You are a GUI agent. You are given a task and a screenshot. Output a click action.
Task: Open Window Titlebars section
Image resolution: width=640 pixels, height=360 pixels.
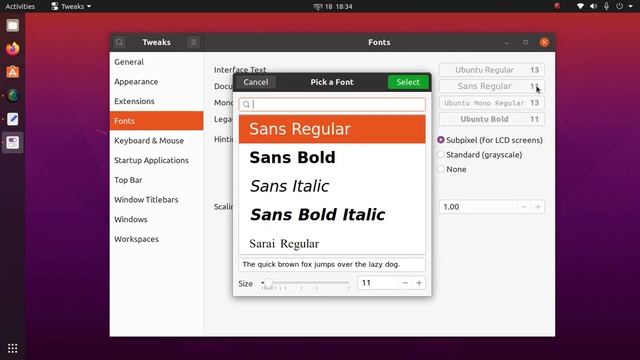[x=156, y=200]
